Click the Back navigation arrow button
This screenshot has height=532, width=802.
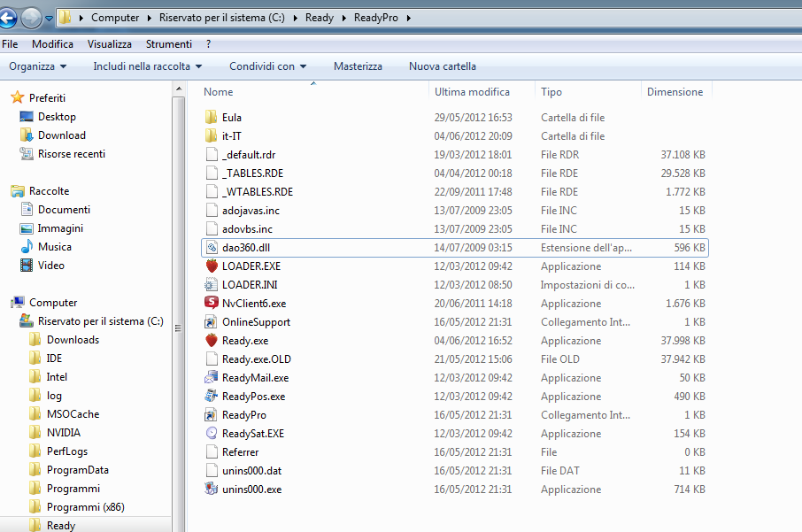[x=8, y=19]
